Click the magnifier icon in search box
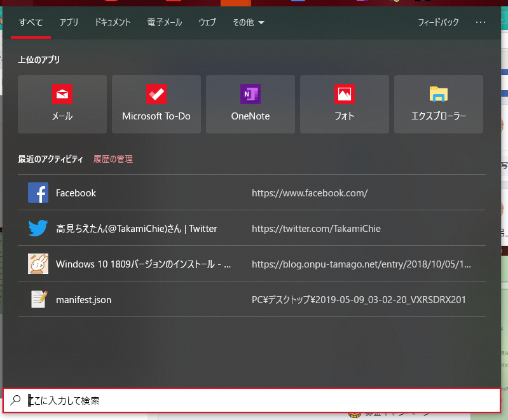The image size is (508, 420). (x=15, y=400)
